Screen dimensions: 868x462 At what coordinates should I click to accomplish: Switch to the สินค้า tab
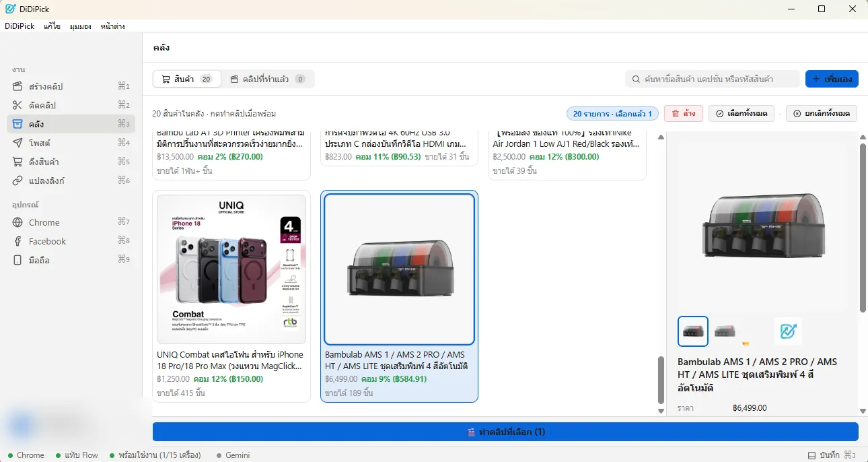[x=186, y=79]
